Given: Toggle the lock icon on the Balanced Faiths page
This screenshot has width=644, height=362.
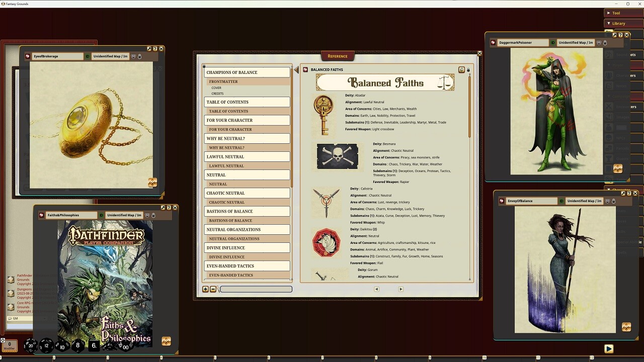Looking at the screenshot, I should [469, 69].
